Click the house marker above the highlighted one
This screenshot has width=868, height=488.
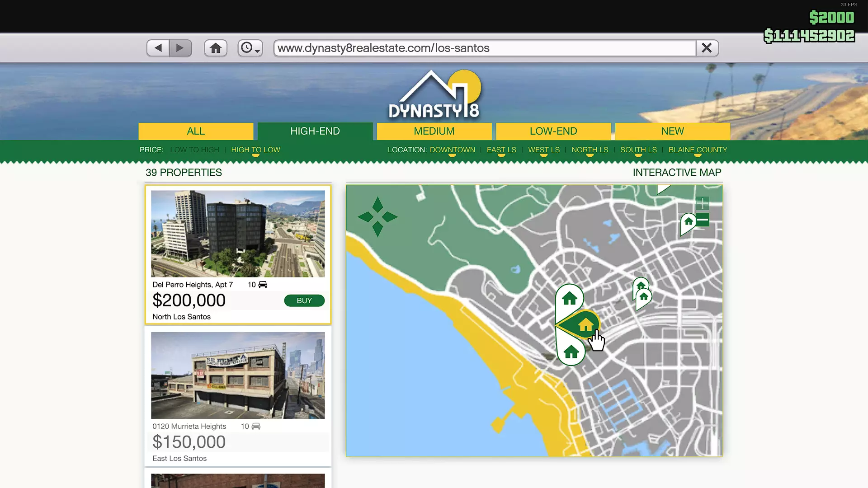569,299
